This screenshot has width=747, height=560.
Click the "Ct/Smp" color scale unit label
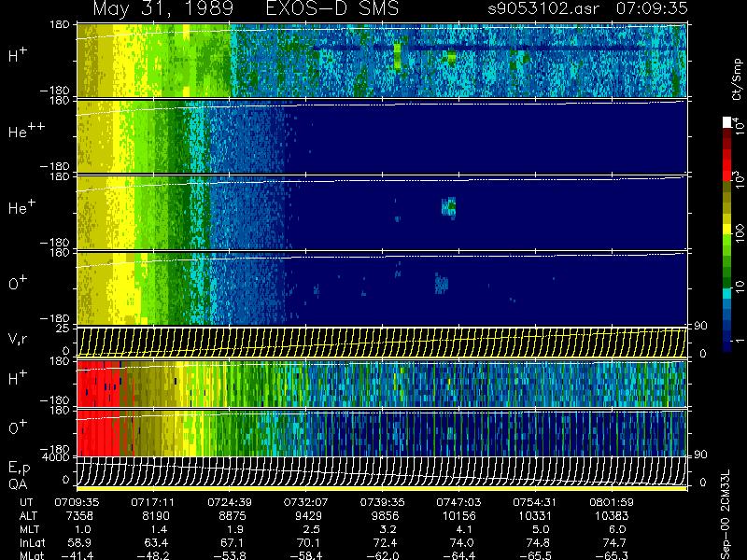tap(737, 79)
